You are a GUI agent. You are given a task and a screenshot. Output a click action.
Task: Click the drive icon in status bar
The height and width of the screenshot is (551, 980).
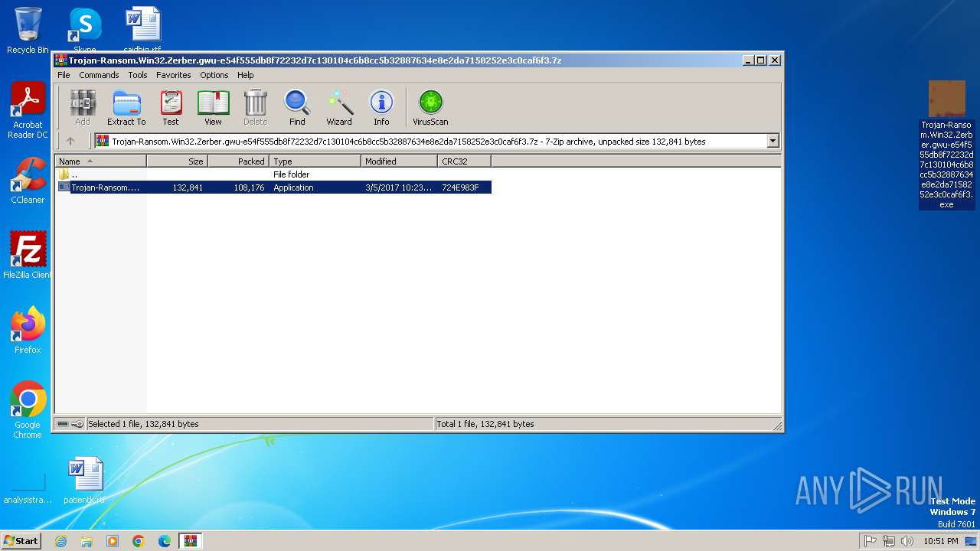pos(63,424)
